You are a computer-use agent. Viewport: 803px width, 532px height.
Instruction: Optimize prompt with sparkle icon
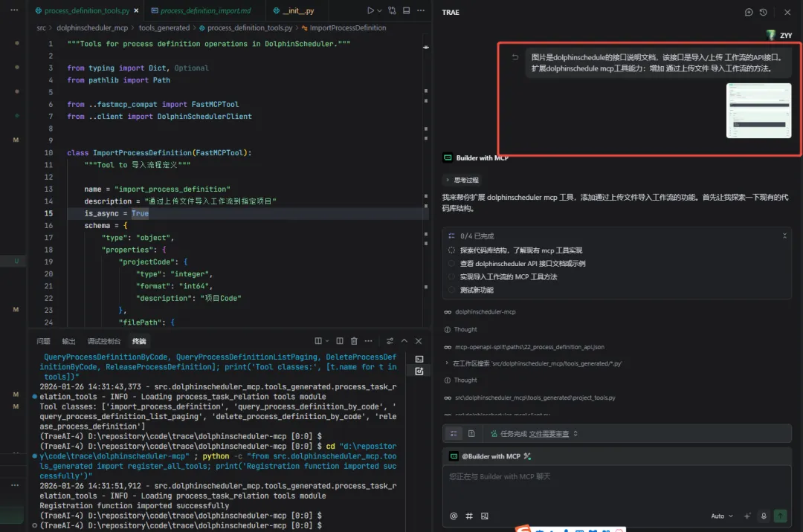tap(747, 516)
